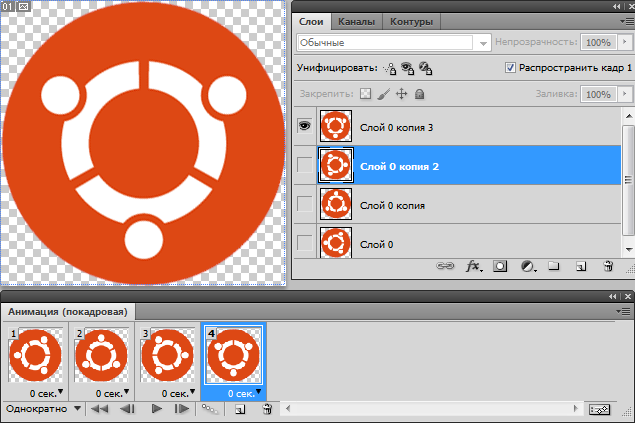Show layer Слой 0 копия
This screenshot has width=635, height=423.
pyautogui.click(x=305, y=204)
